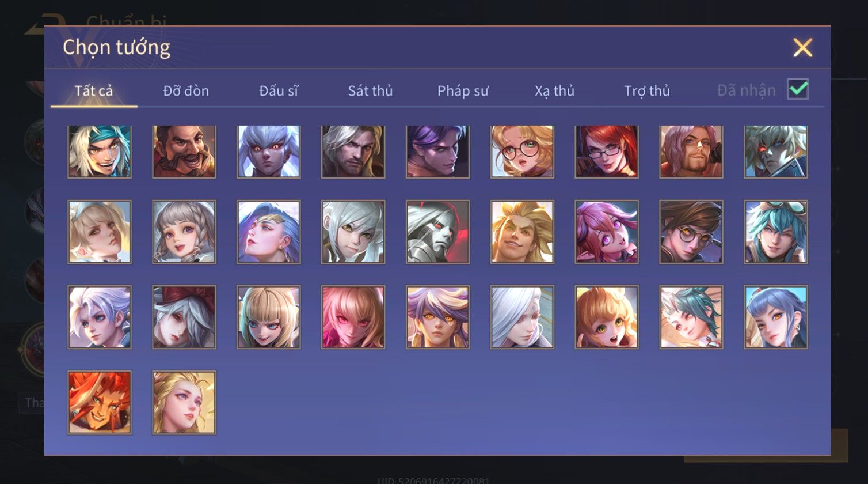Toggle the Đã nhận checkbox
868x484 pixels.
point(798,89)
